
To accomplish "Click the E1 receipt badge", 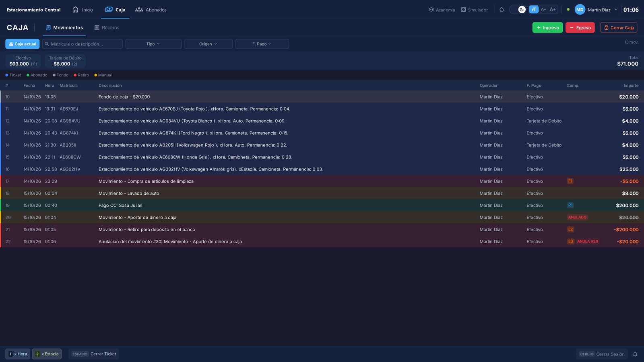I will pyautogui.click(x=570, y=181).
